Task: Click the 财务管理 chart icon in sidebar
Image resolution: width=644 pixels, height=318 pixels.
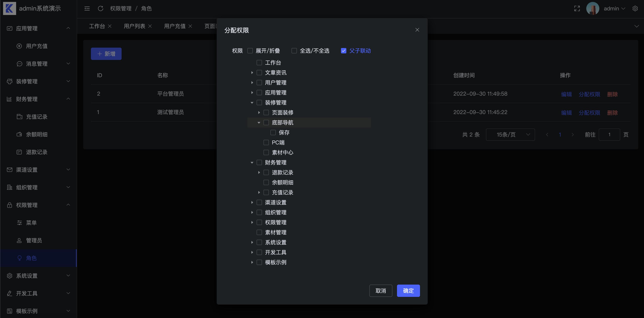Action: (x=9, y=99)
